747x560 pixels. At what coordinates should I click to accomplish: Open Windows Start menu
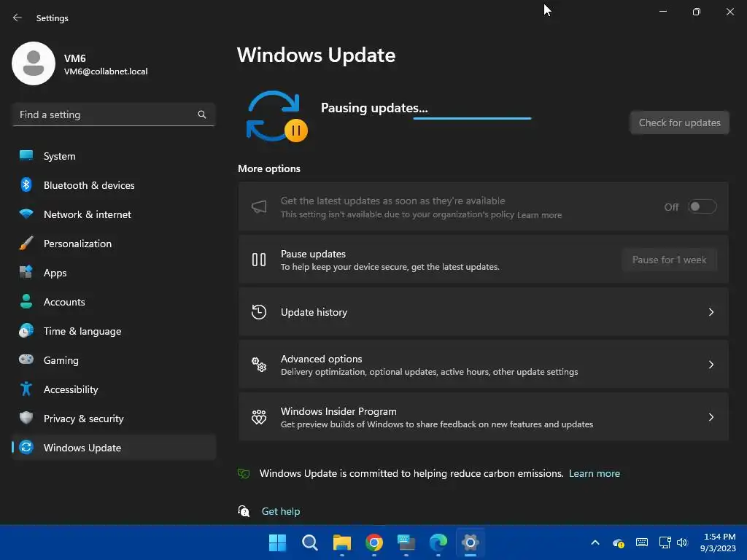(x=277, y=542)
